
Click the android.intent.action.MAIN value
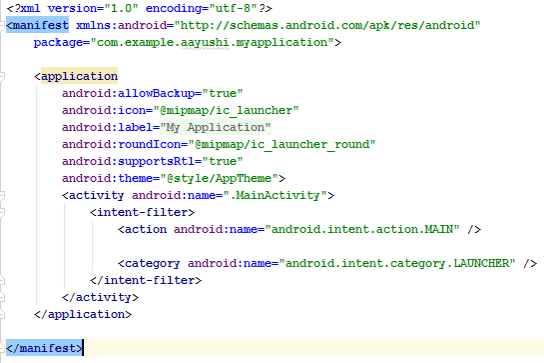(362, 229)
